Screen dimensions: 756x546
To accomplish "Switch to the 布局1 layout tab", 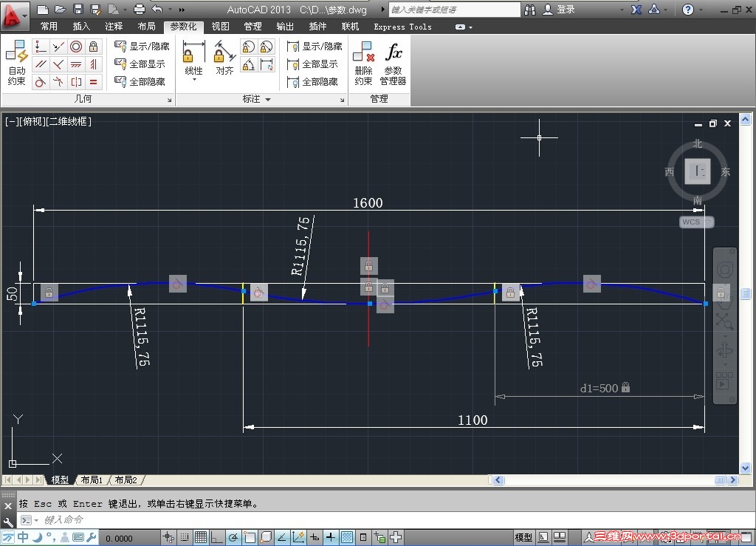I will [x=92, y=480].
